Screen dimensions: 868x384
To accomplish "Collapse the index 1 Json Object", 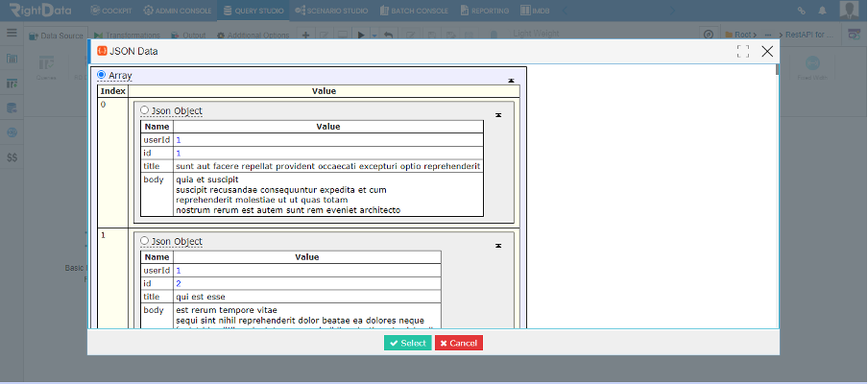I will pyautogui.click(x=498, y=246).
